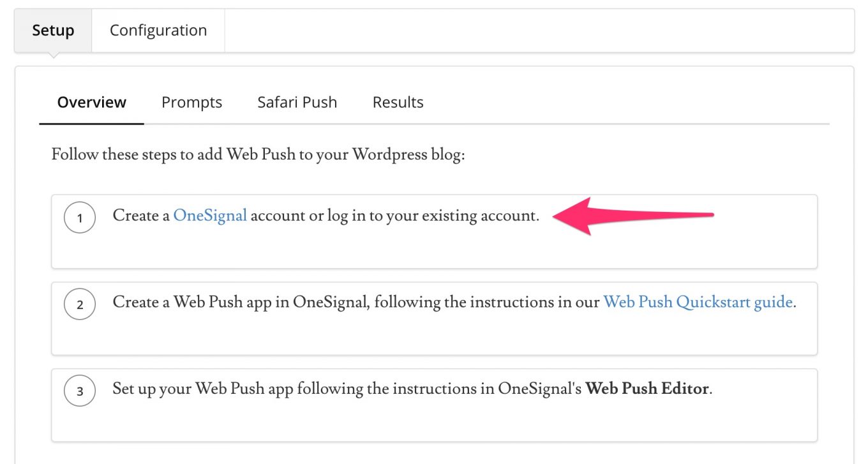868x464 pixels.
Task: Click the bold Web Push Editor text
Action: coord(647,389)
